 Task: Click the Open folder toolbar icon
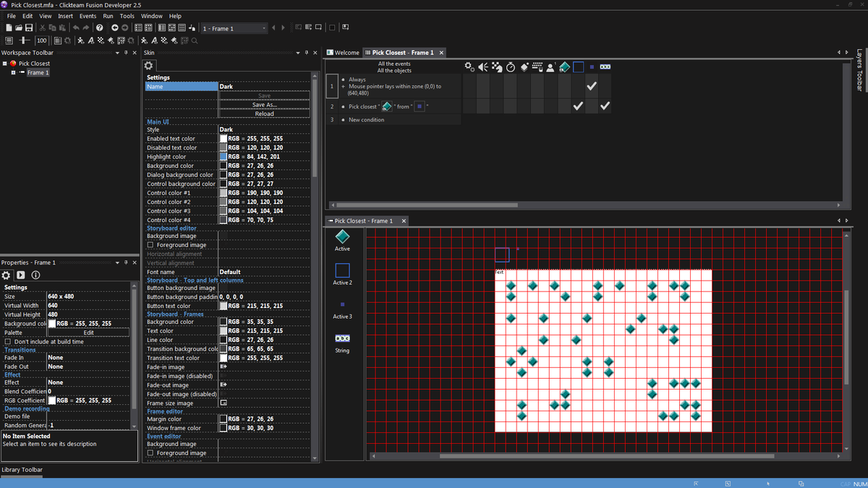19,27
